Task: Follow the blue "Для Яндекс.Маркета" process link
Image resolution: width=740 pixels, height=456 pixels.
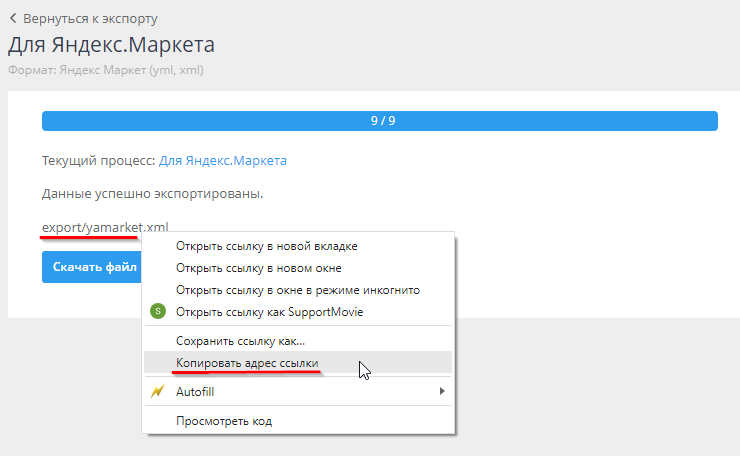Action: click(x=222, y=160)
